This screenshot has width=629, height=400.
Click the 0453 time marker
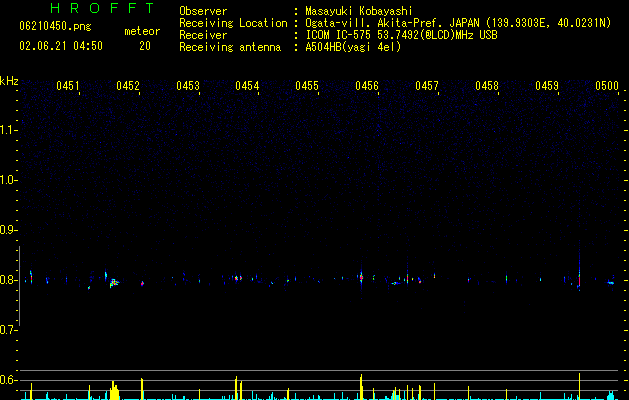(188, 86)
